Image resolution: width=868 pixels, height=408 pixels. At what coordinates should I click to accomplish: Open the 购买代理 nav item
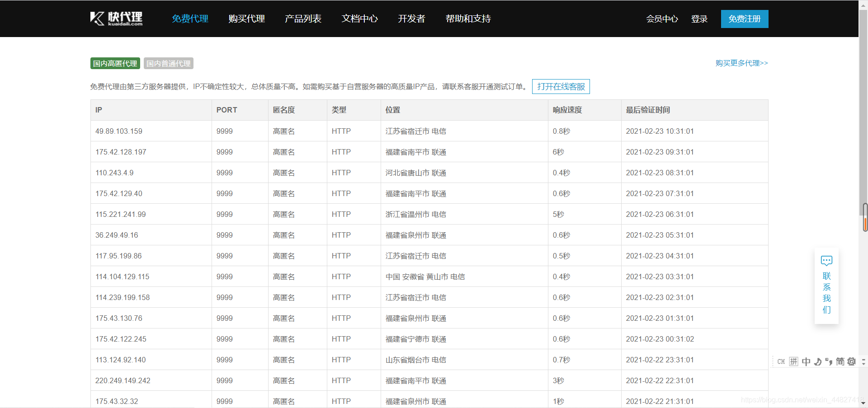[246, 19]
